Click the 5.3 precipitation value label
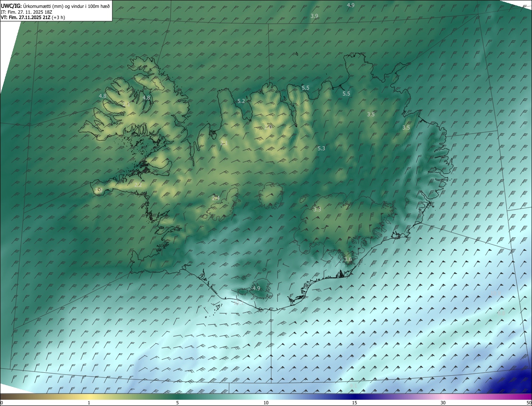The height and width of the screenshot is (406, 532). tap(321, 148)
